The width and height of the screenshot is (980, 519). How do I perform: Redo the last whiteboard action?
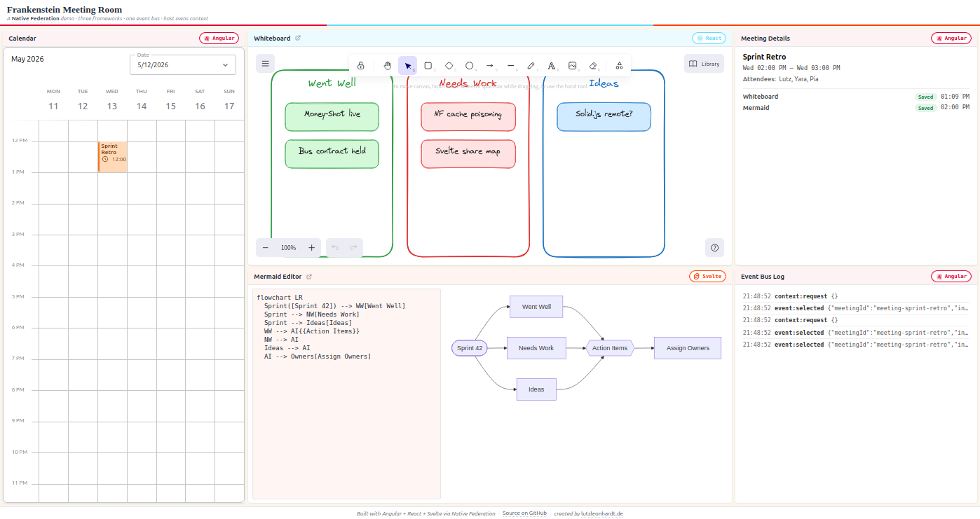click(354, 247)
